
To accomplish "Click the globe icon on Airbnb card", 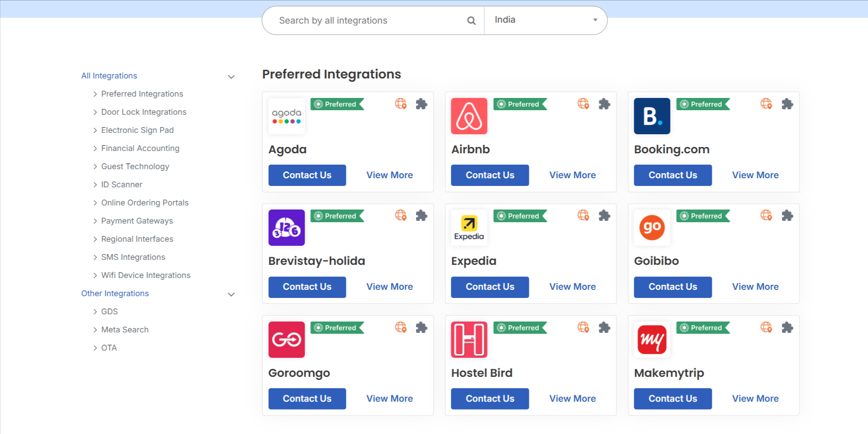I will 583,104.
